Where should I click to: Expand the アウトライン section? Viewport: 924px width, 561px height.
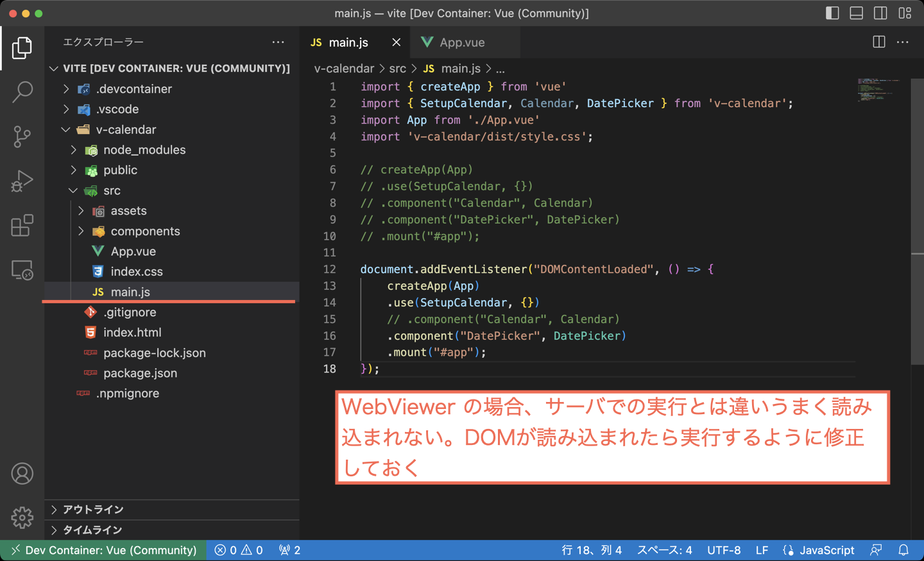click(172, 510)
